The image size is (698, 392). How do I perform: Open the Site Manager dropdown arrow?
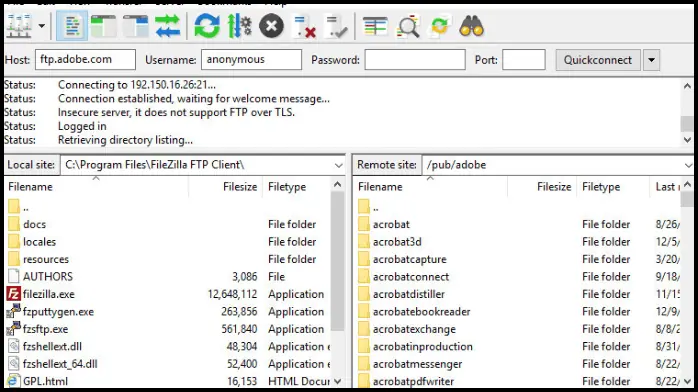pyautogui.click(x=41, y=26)
